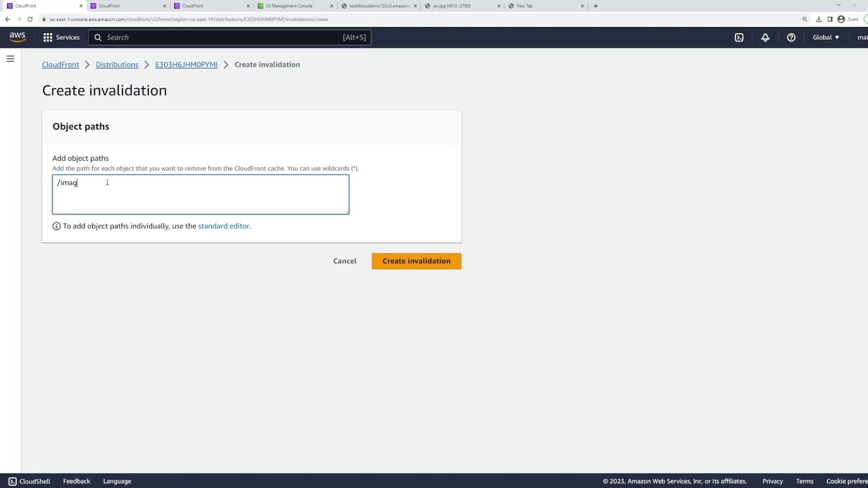The width and height of the screenshot is (868, 488).
Task: Open the notifications bell
Action: (765, 38)
